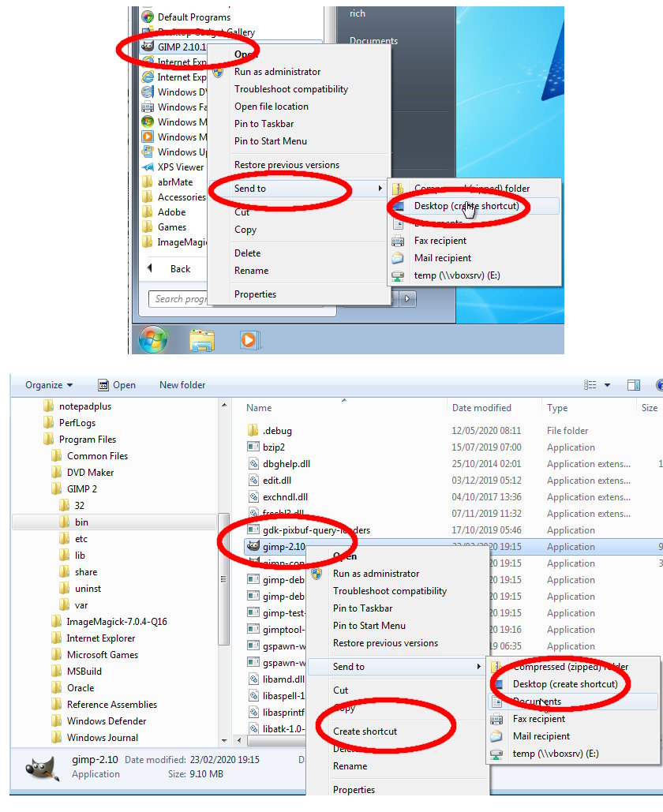
Task: Click the Fax recipient icon in lower Send to submenu
Action: coord(496,719)
